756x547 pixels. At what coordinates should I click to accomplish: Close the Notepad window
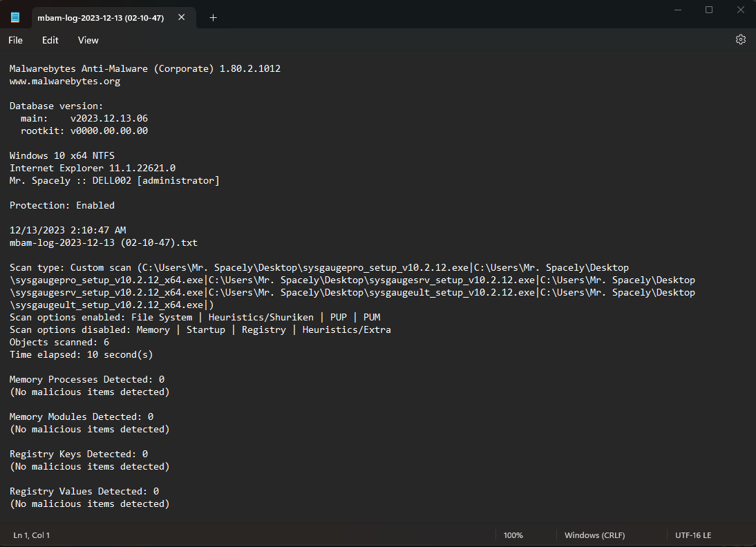pyautogui.click(x=741, y=10)
